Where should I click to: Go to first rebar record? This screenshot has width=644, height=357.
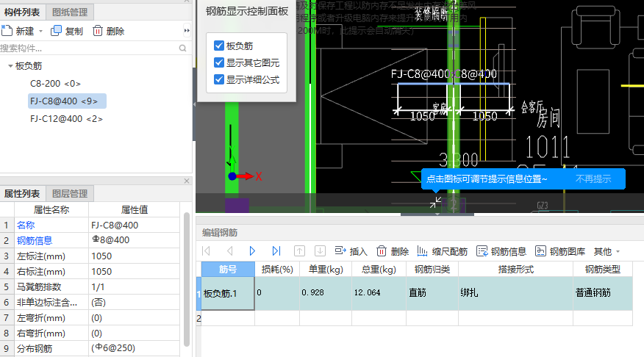206,250
